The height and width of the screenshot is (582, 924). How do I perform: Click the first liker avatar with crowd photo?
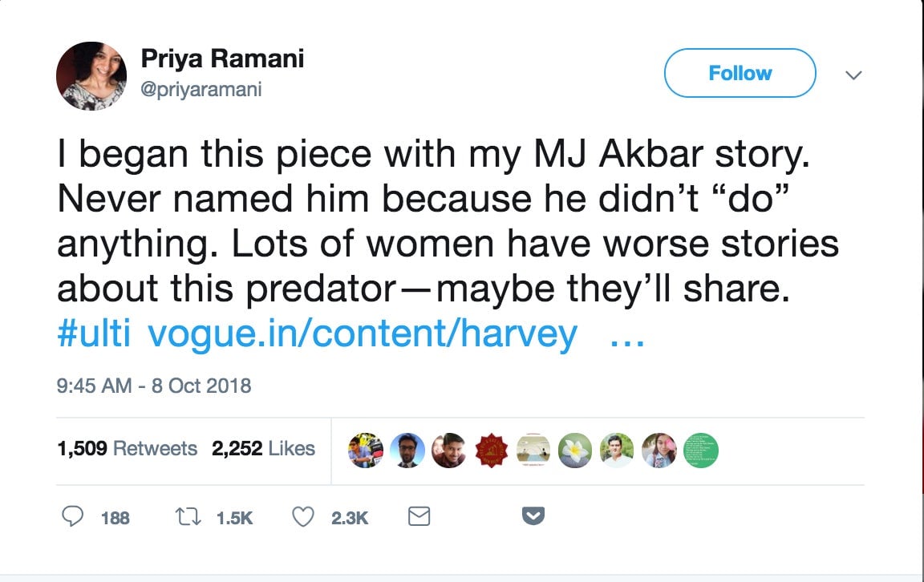tap(366, 451)
